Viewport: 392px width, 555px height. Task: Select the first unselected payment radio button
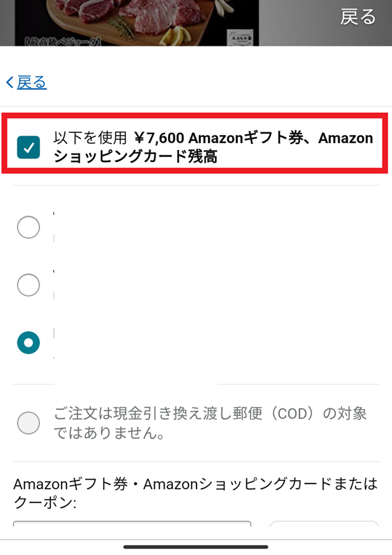28,227
